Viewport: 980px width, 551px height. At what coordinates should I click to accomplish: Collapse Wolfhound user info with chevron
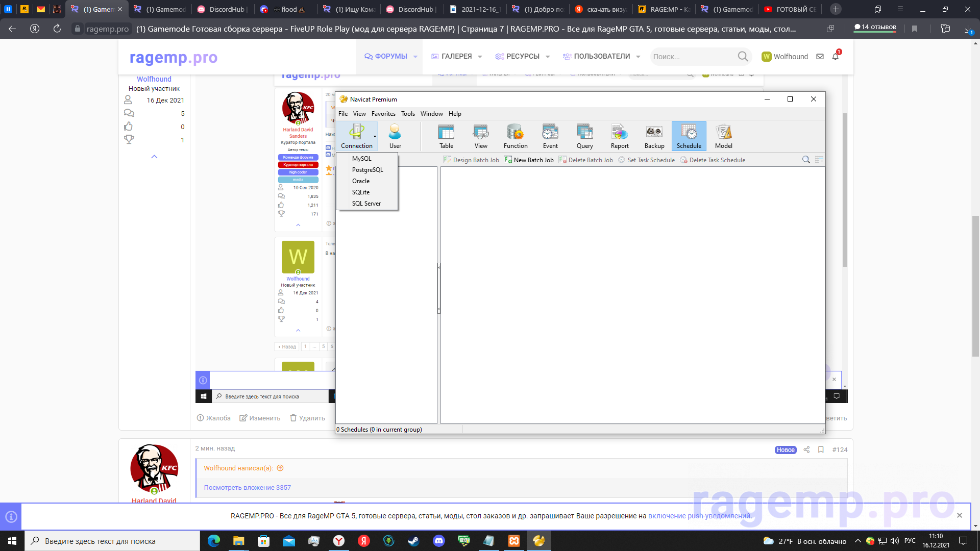pyautogui.click(x=154, y=157)
